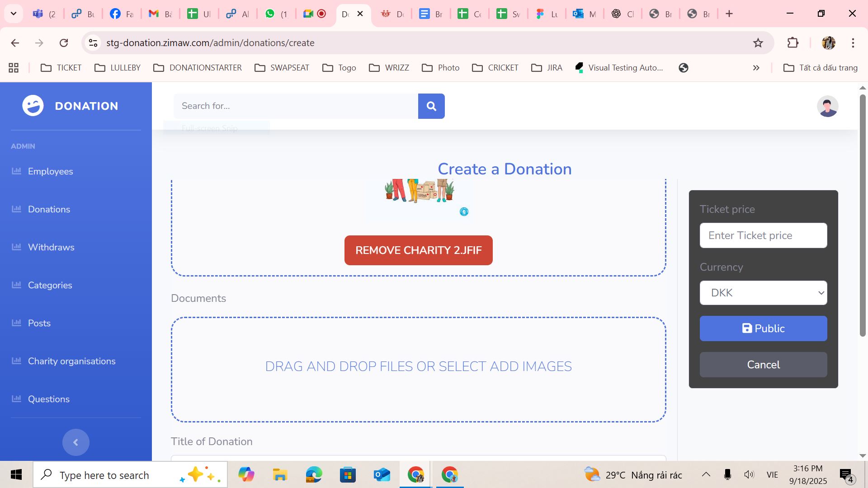Toggle the Public visibility setting
This screenshot has height=488, width=868.
[763, 328]
